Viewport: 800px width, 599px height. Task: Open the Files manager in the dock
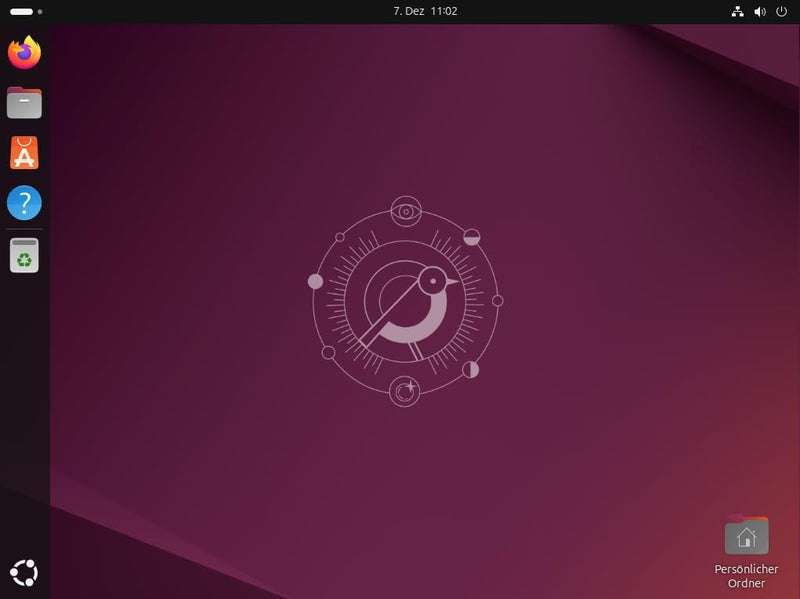[x=24, y=103]
